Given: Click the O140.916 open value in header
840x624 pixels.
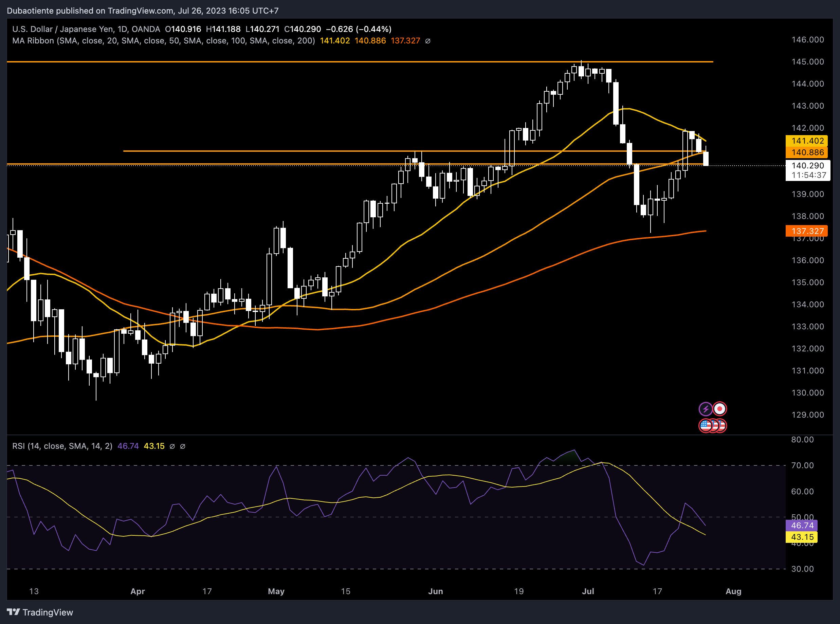Looking at the screenshot, I should click(183, 29).
